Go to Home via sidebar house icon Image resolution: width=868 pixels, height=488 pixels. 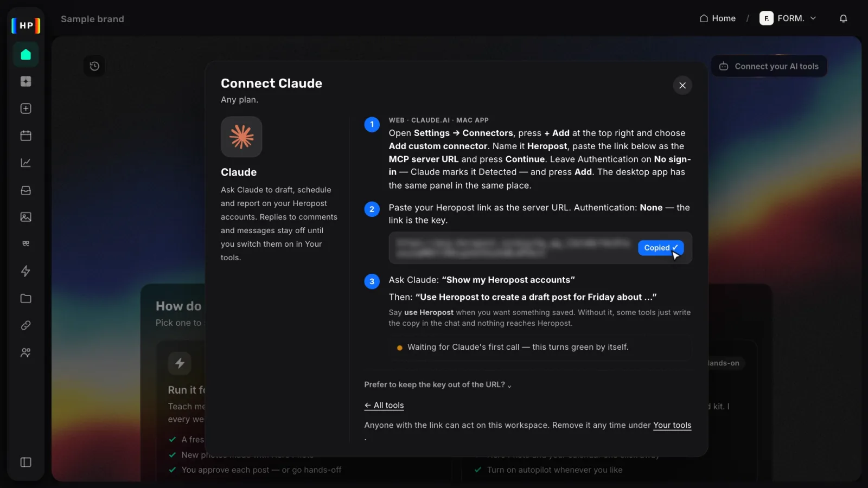(x=25, y=54)
